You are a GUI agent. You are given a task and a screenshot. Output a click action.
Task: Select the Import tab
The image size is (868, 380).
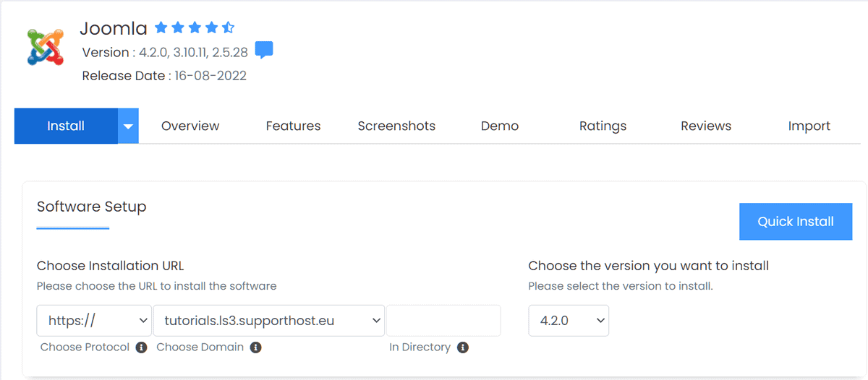click(809, 126)
